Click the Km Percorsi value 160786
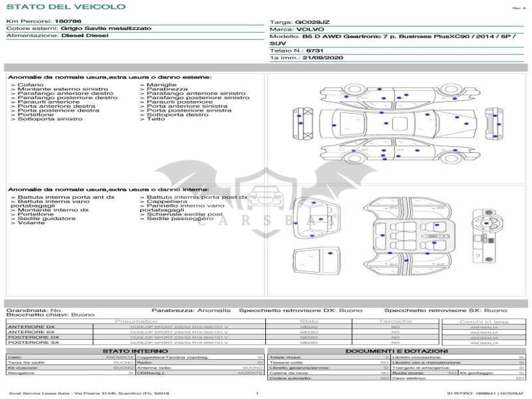The width and height of the screenshot is (532, 399). (68, 22)
